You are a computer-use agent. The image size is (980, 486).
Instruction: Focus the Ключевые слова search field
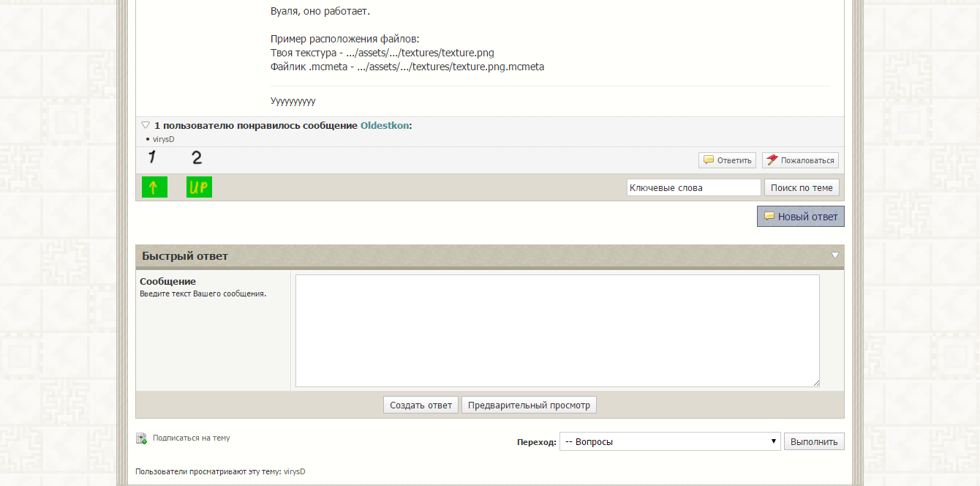694,187
